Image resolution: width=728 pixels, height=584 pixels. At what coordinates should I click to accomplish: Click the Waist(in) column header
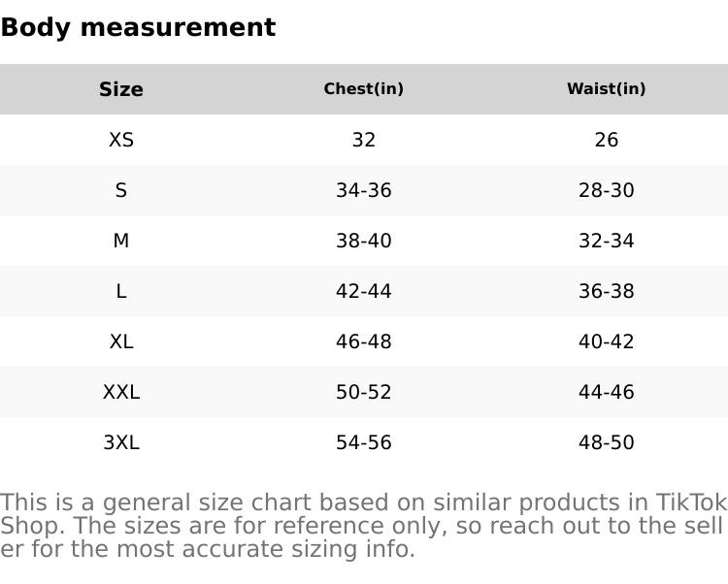pos(606,89)
